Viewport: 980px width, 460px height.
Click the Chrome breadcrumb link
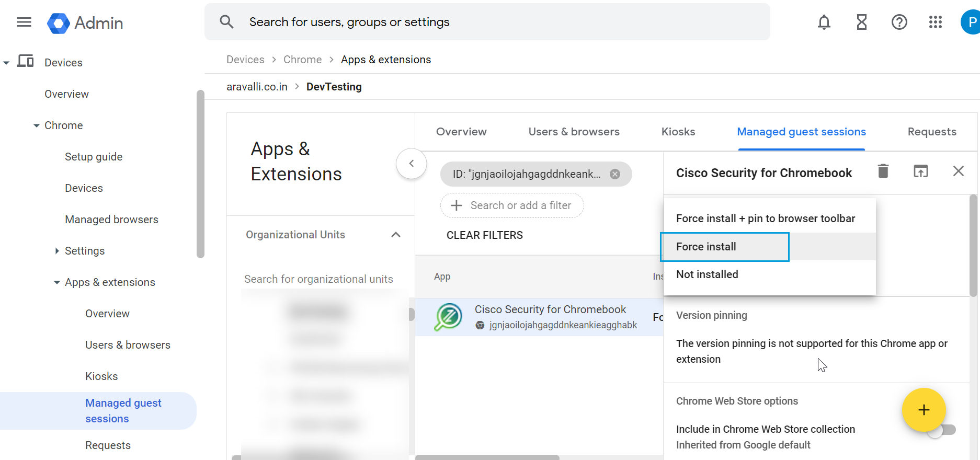click(302, 60)
